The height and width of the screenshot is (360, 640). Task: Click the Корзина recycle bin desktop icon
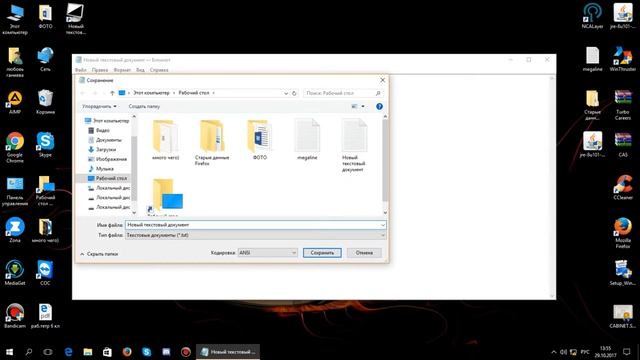pyautogui.click(x=45, y=102)
